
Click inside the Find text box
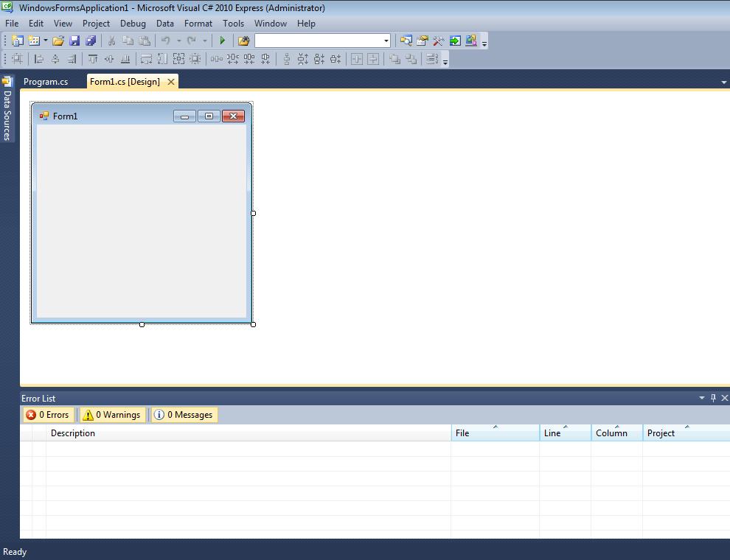coord(319,41)
